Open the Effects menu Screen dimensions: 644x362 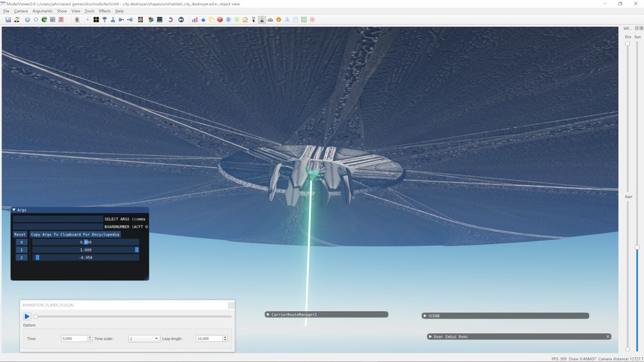point(104,11)
